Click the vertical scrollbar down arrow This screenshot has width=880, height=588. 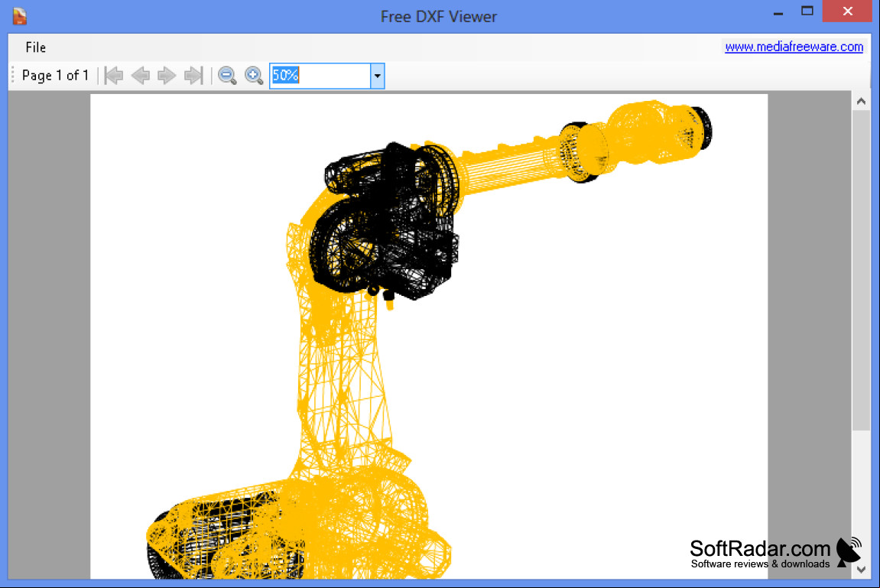click(861, 570)
